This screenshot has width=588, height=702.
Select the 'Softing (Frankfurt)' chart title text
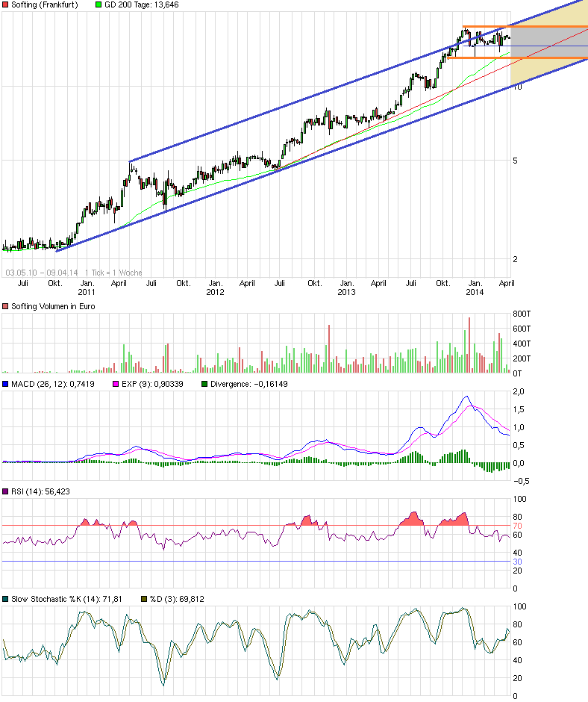[x=44, y=5]
